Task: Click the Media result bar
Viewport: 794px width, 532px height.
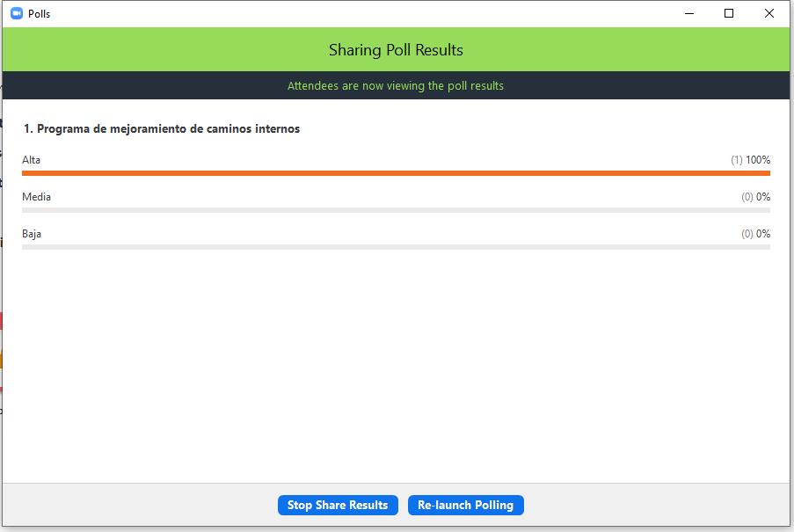Action: coord(396,210)
